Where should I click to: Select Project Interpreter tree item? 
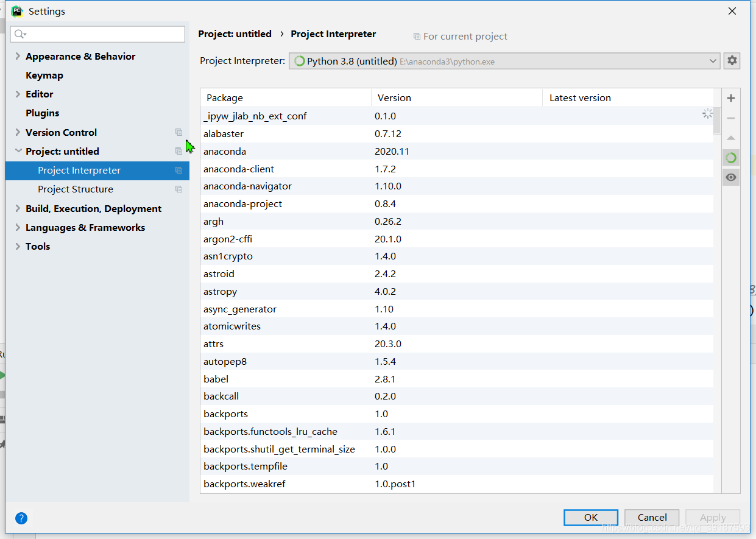[x=97, y=171]
